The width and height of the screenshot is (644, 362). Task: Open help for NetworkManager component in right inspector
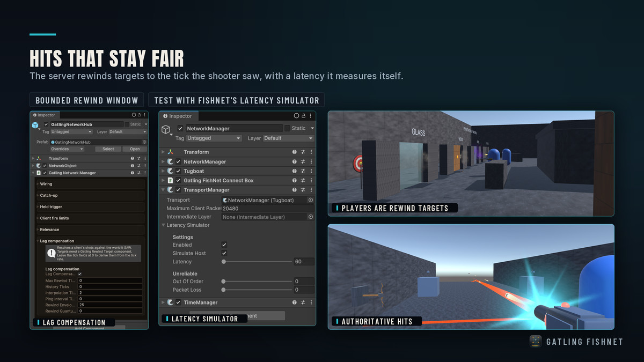pos(294,161)
